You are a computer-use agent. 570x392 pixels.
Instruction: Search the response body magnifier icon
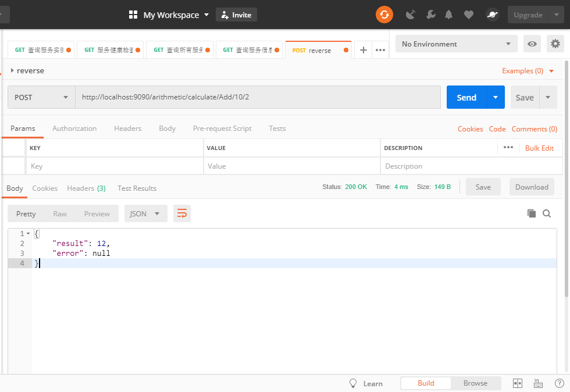(546, 213)
